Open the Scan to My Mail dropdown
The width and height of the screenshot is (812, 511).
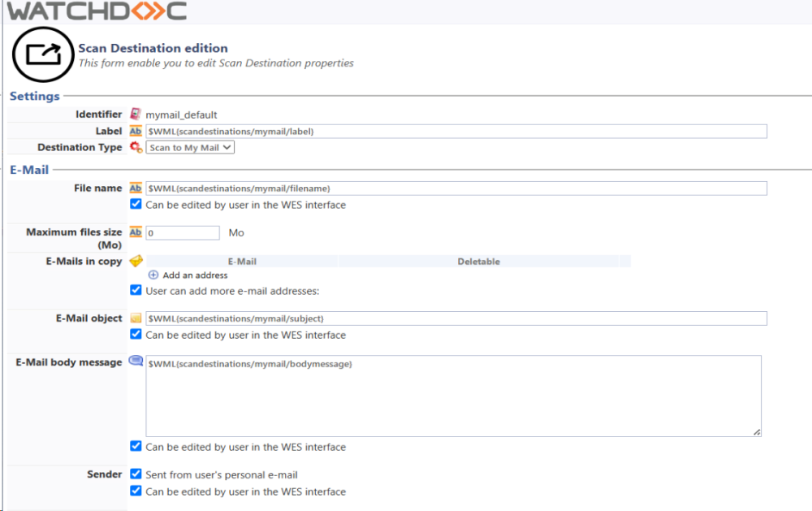pyautogui.click(x=190, y=148)
